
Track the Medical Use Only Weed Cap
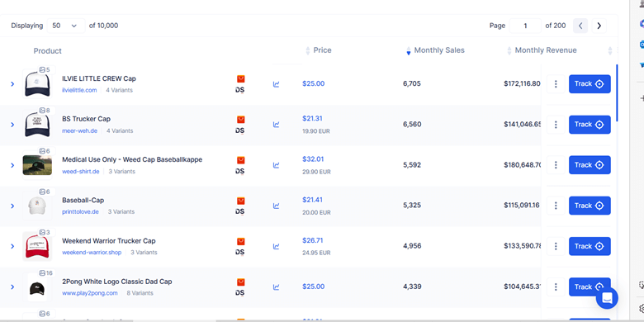tap(590, 165)
